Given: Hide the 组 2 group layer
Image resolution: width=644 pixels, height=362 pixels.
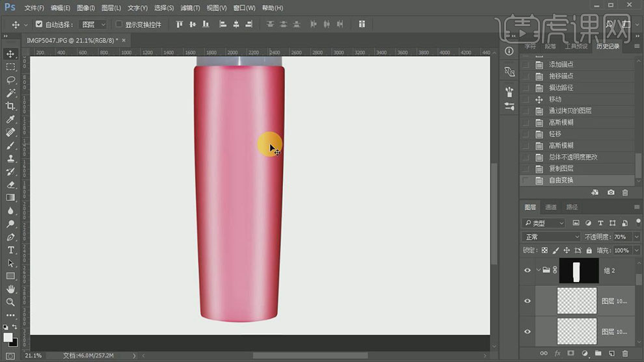Looking at the screenshot, I should coord(528,270).
